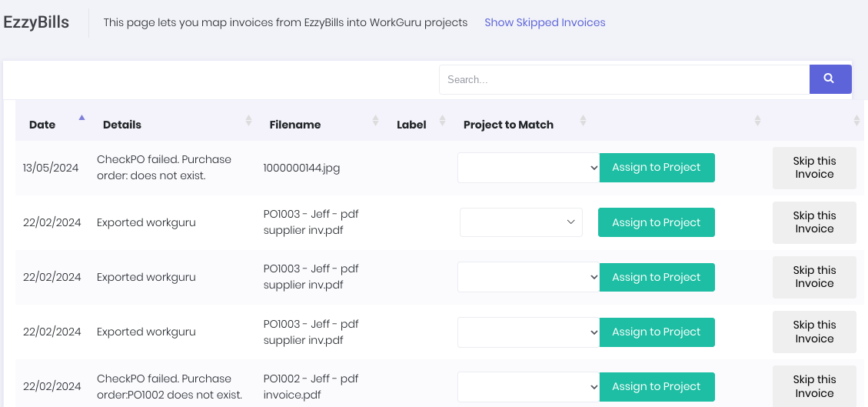Skip the PO1002 invoice
Viewport: 868px width, 407px height.
814,386
